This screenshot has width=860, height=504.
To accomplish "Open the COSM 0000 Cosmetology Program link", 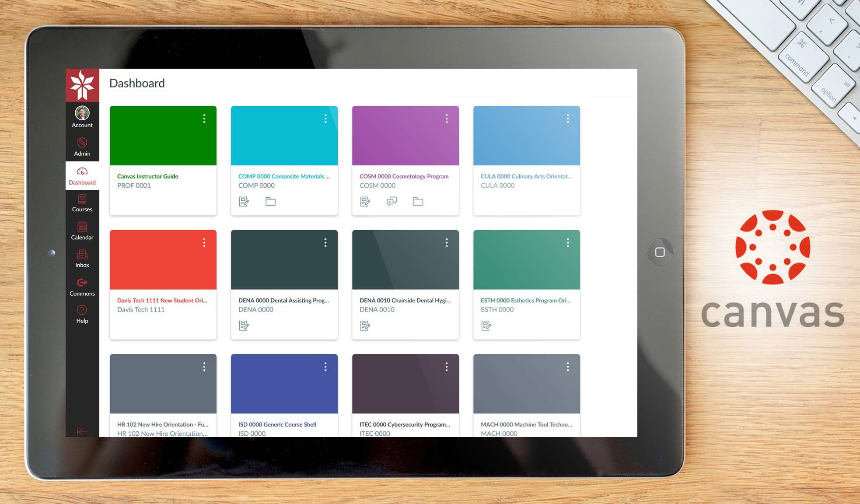I will (x=403, y=176).
